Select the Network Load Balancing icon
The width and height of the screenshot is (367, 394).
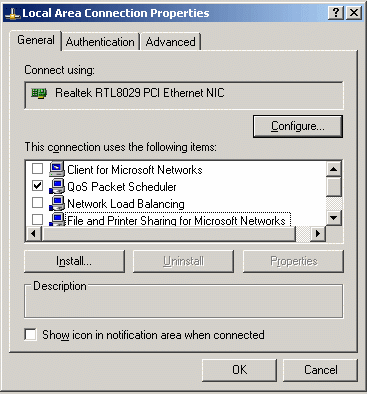coord(57,203)
